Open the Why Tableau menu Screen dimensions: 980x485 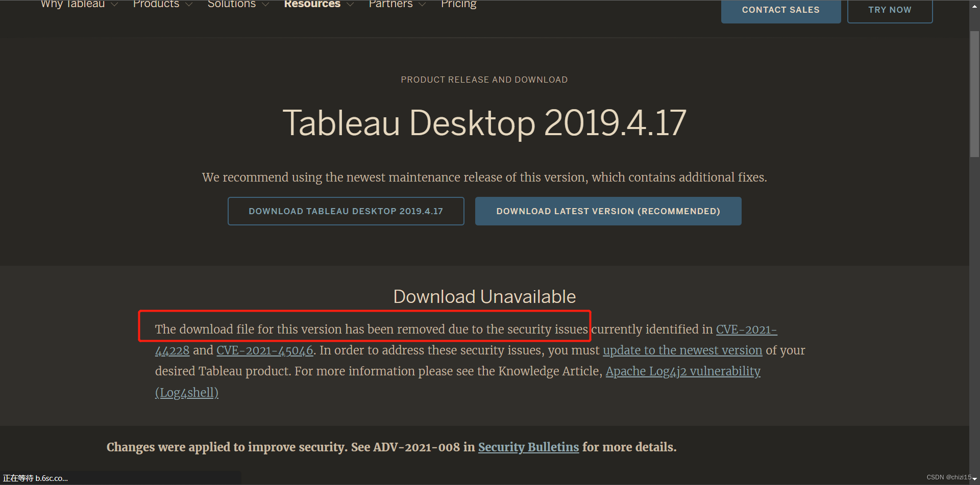coord(72,4)
